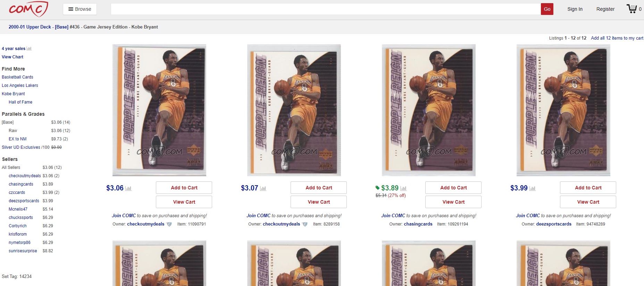Open the Register page
Viewport: 644px width, 286px height.
tap(605, 9)
